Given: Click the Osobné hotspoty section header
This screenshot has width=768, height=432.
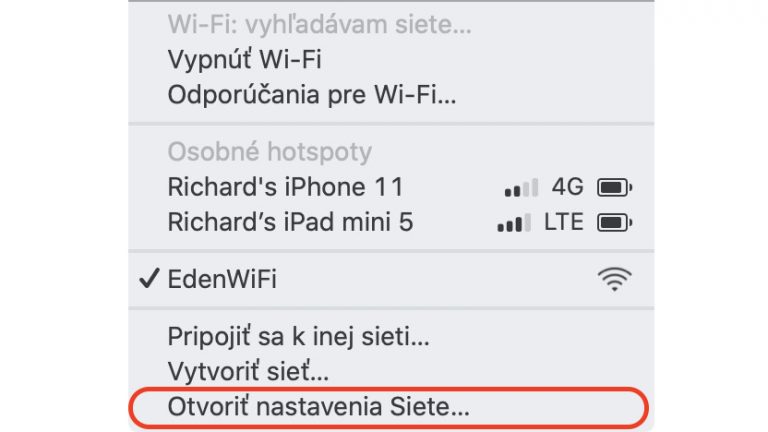Looking at the screenshot, I should (270, 152).
